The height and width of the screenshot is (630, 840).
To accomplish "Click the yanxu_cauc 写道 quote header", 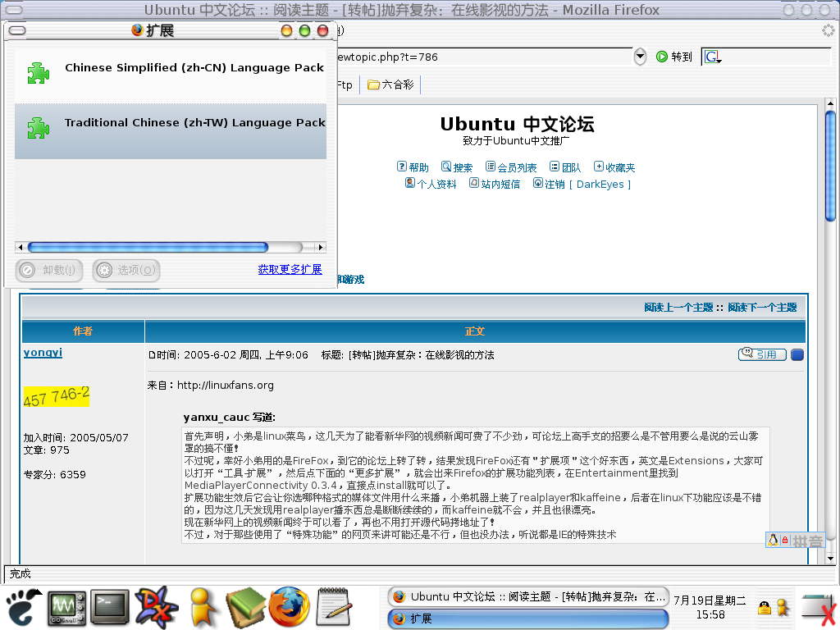I will (x=230, y=418).
